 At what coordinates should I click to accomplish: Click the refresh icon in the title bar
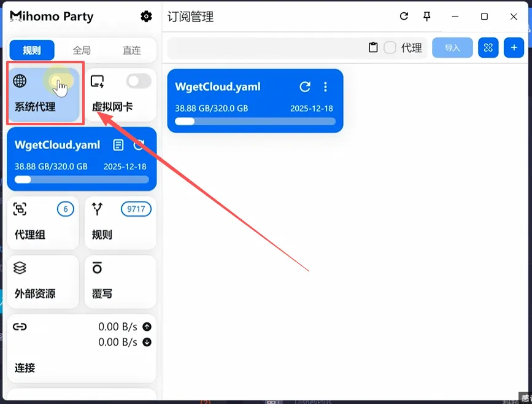[x=404, y=17]
